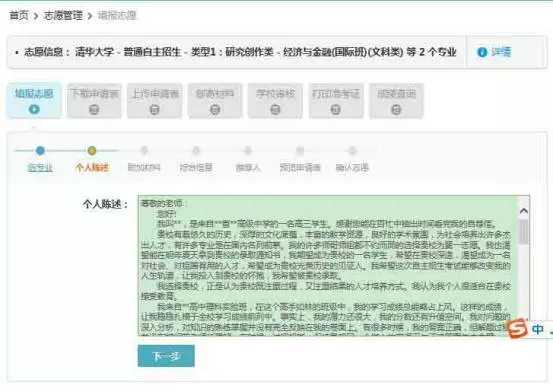Click inside the 个人陈述 text area
This screenshot has width=553, height=392.
pyautogui.click(x=328, y=265)
